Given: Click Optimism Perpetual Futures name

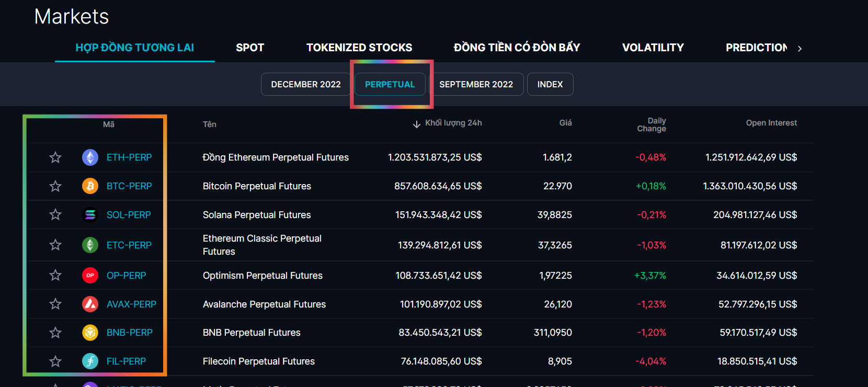Looking at the screenshot, I should pyautogui.click(x=262, y=276).
